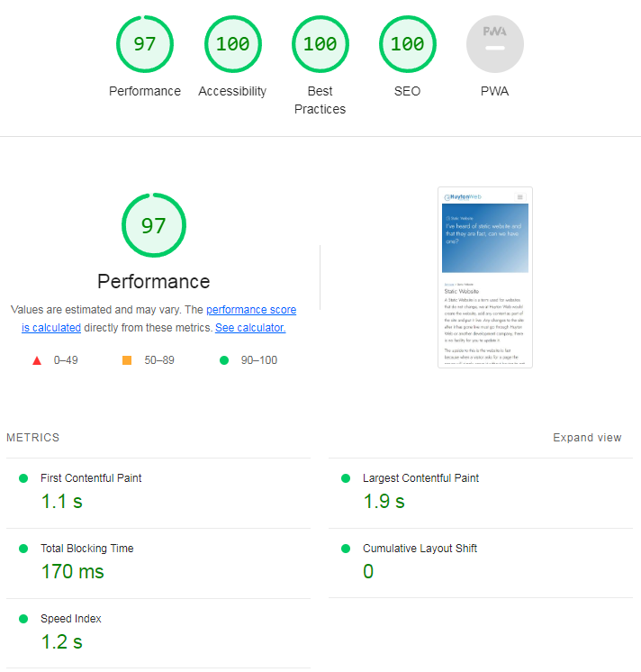Expand the Speed Index metric
The height and width of the screenshot is (672, 641).
pos(158,633)
